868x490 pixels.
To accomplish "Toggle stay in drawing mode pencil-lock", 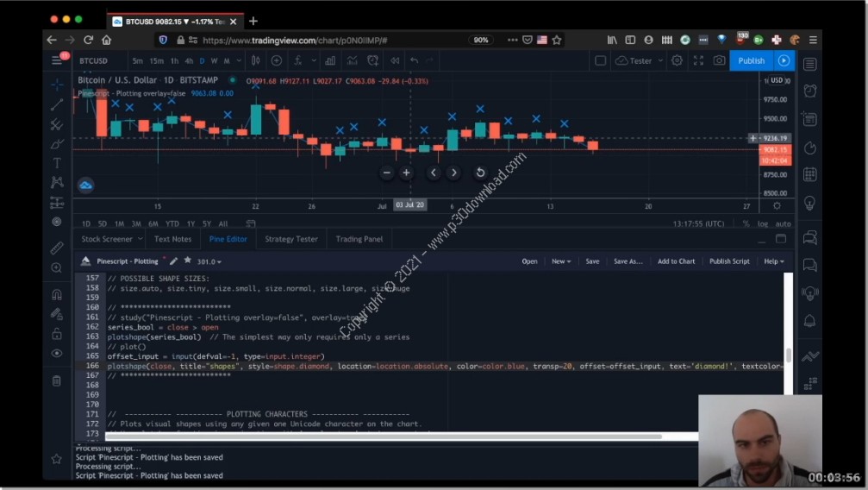I will (x=57, y=314).
